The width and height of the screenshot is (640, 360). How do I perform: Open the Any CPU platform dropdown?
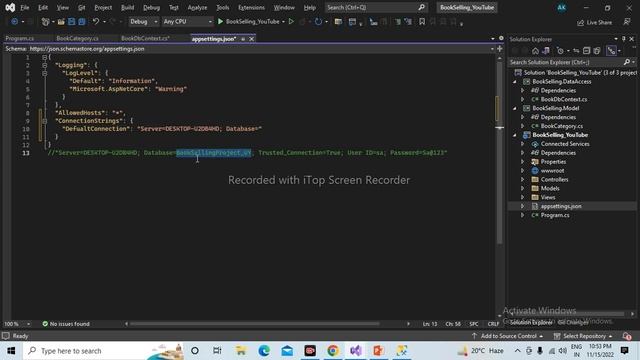(187, 22)
